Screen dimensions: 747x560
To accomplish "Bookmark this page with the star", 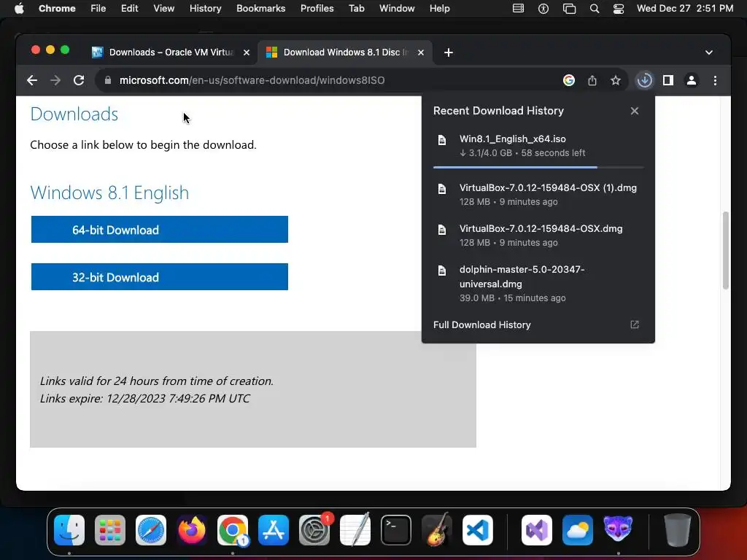I will (x=616, y=80).
